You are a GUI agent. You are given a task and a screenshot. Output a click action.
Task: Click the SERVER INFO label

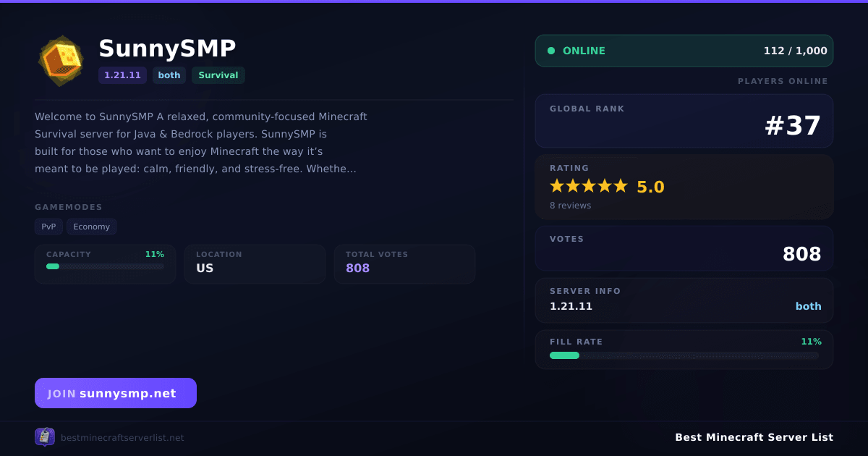pos(585,291)
